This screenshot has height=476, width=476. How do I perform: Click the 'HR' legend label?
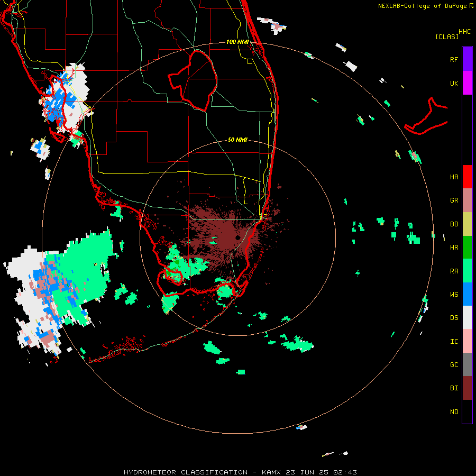[454, 248]
